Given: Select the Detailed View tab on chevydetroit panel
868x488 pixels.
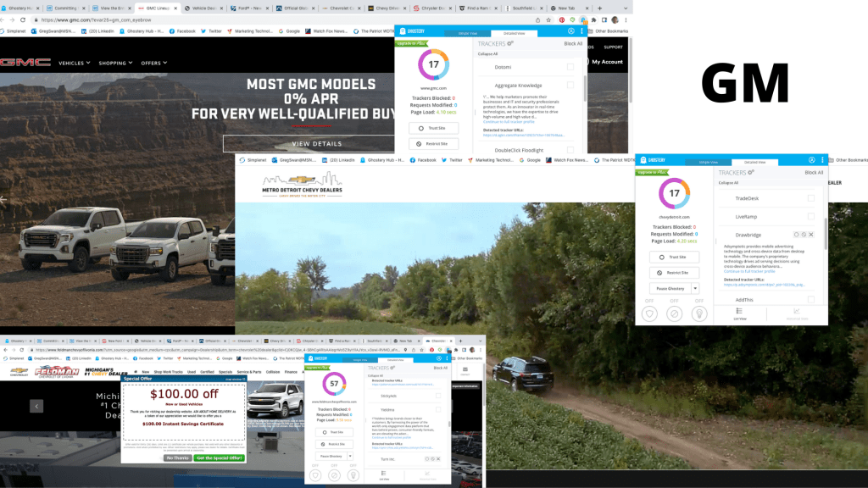Looking at the screenshot, I should click(x=755, y=161).
